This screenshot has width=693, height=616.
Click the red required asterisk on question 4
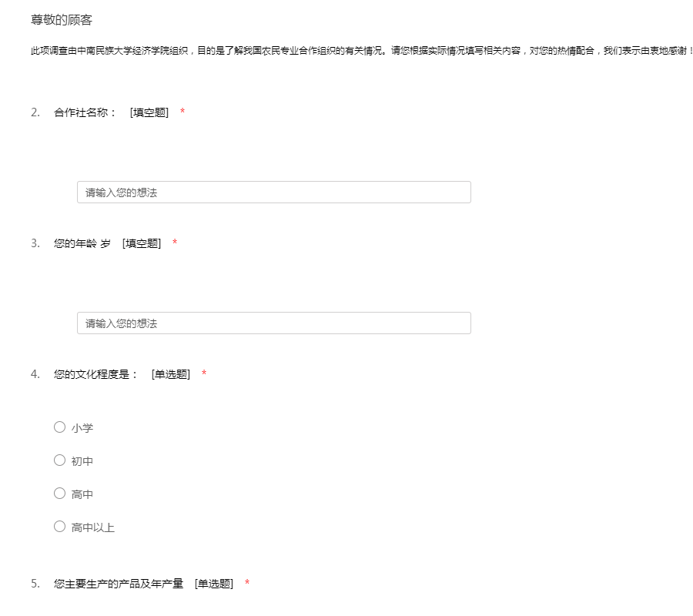[x=204, y=374]
